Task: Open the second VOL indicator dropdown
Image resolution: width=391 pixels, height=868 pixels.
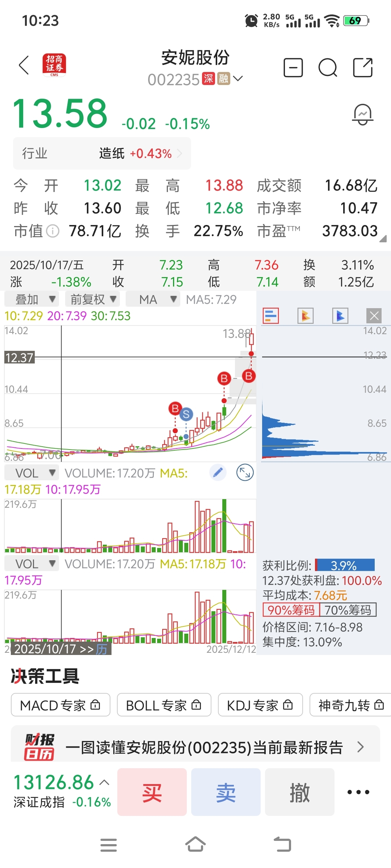Action: click(32, 563)
